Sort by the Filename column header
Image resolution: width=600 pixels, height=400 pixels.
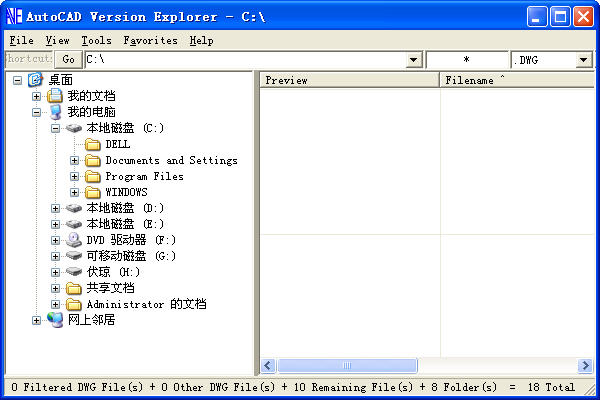pyautogui.click(x=517, y=80)
